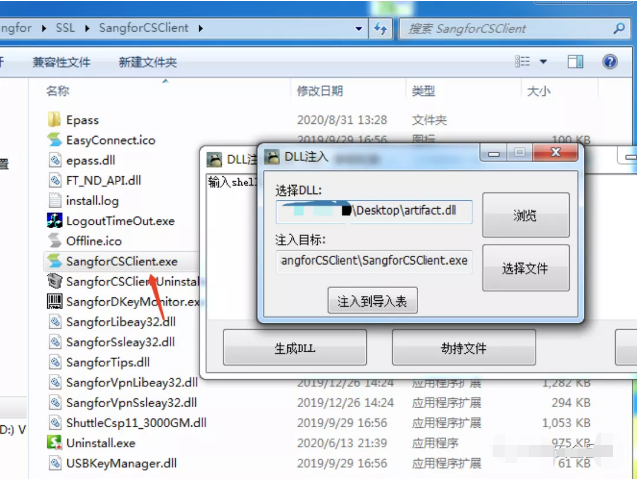
Task: Click the search magnifier icon
Action: pyautogui.click(x=619, y=29)
